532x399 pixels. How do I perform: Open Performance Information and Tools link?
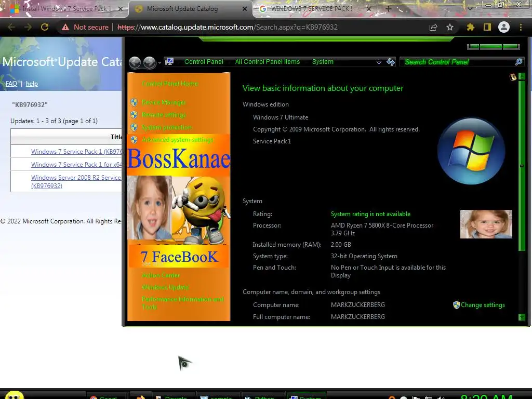[183, 303]
